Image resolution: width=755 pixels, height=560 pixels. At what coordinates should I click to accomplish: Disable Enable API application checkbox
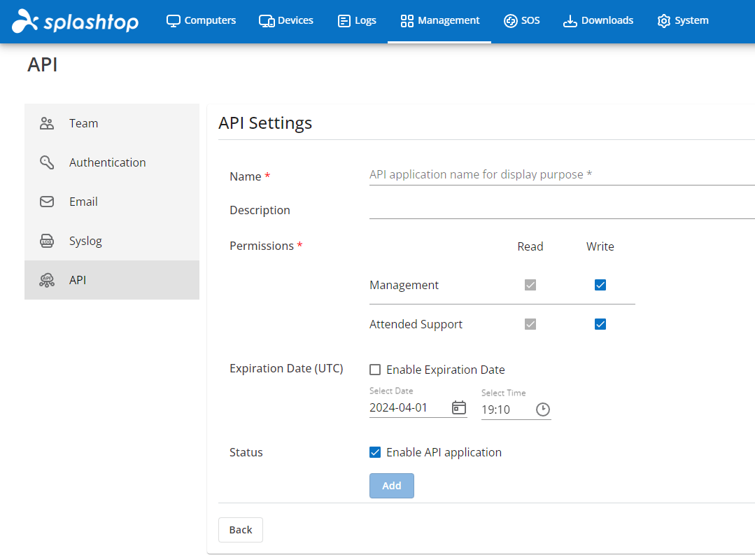[375, 452]
